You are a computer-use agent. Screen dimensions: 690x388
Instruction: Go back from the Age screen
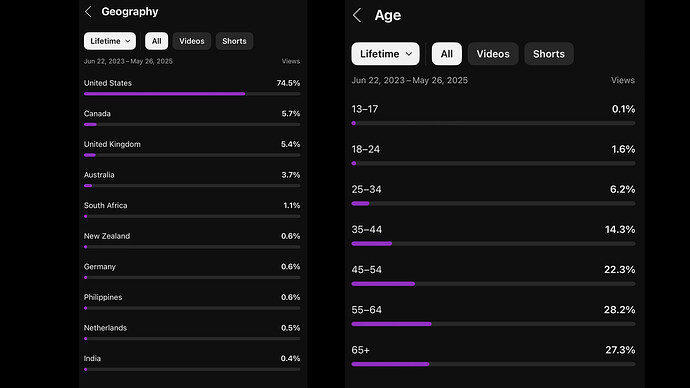click(x=357, y=15)
